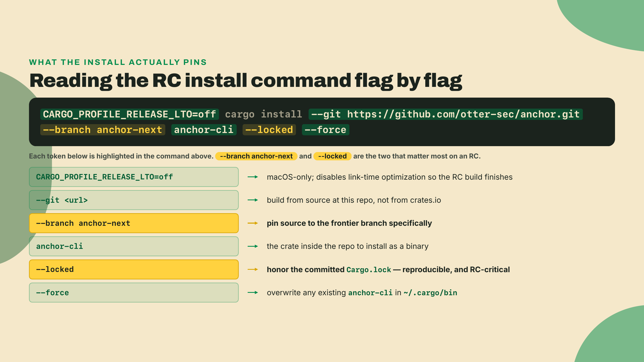
Task: Click 'overwrite any existing' description text
Action: pos(306,293)
